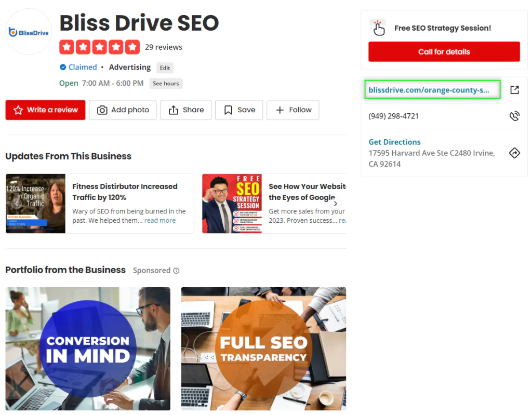Image resolution: width=532 pixels, height=415 pixels.
Task: Open external link icon beside website URL
Action: 514,90
